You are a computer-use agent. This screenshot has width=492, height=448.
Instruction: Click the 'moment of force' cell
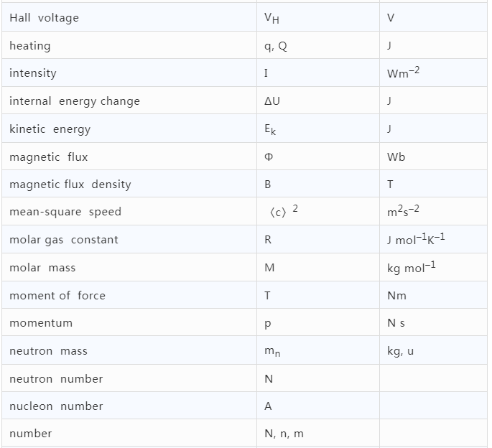pos(57,295)
